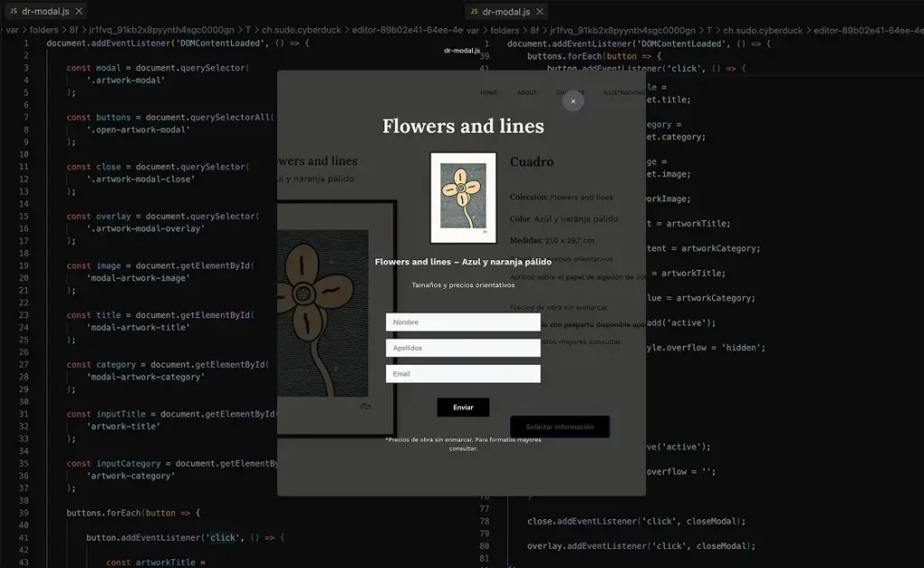Click the Nombre input field

(463, 322)
